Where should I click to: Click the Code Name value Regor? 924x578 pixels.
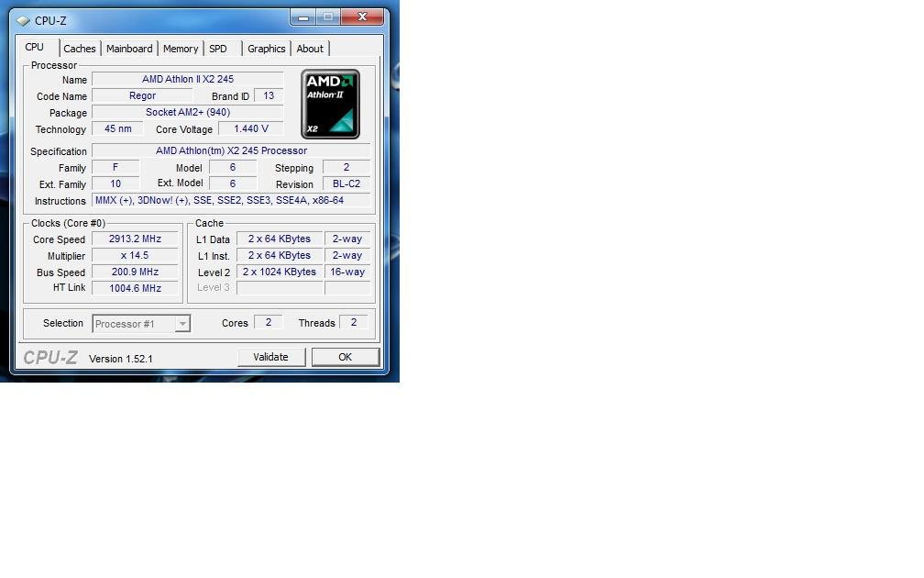143,95
